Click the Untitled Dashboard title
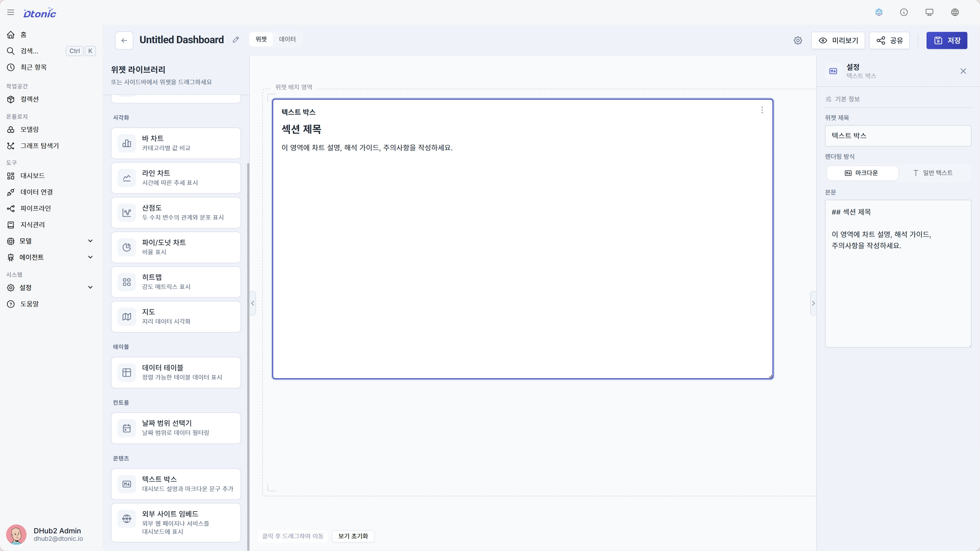Screen dimensions: 980x551 click(181, 40)
